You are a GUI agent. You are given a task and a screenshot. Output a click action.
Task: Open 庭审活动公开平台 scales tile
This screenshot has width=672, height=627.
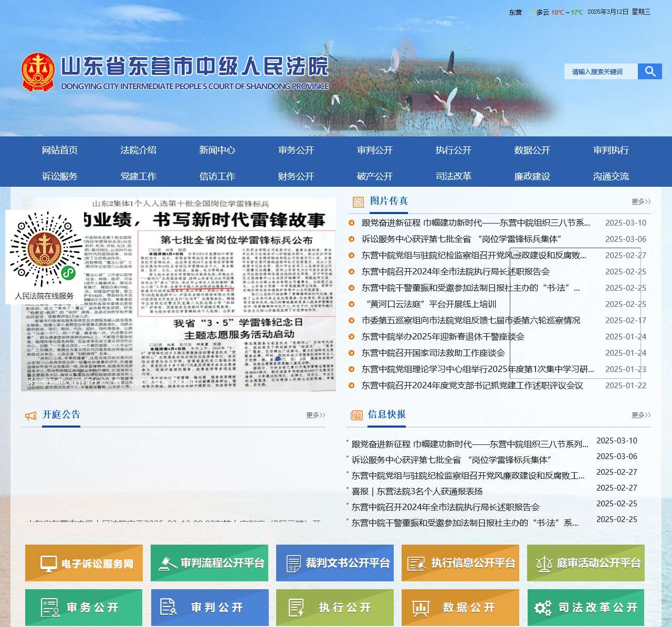coord(585,563)
